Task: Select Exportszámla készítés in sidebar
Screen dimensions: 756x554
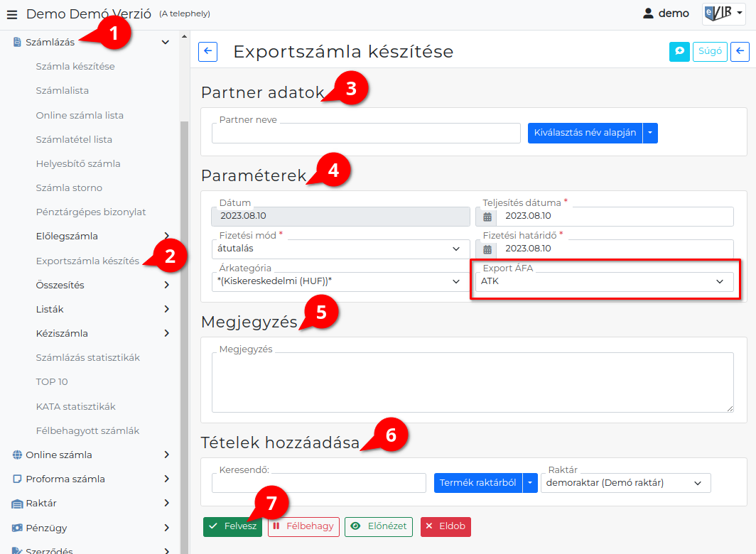Action: 87,261
